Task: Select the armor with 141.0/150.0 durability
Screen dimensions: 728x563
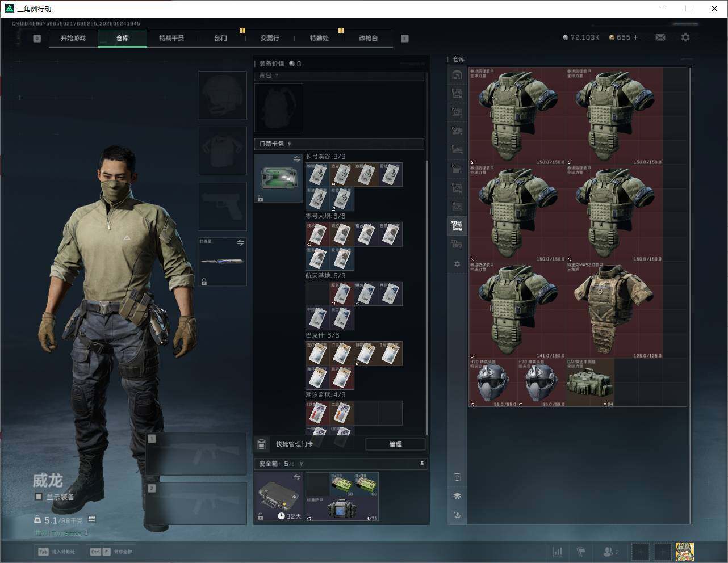Action: click(517, 310)
